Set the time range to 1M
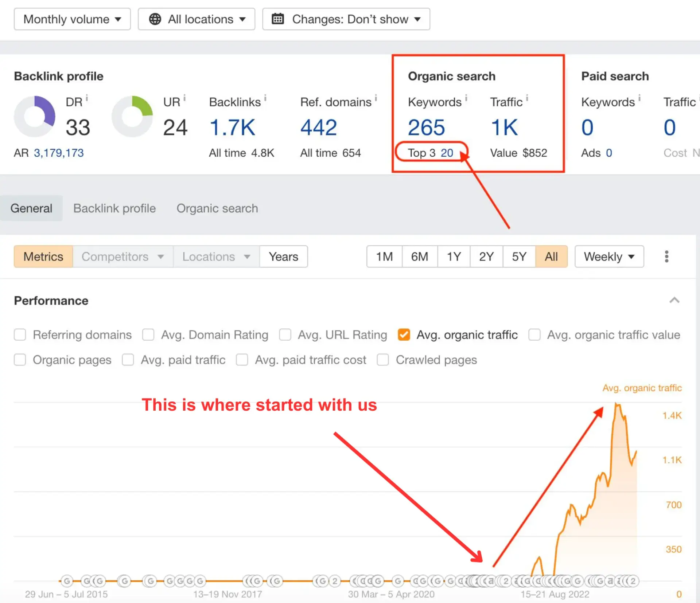Viewport: 700px width, 603px height. 385,257
